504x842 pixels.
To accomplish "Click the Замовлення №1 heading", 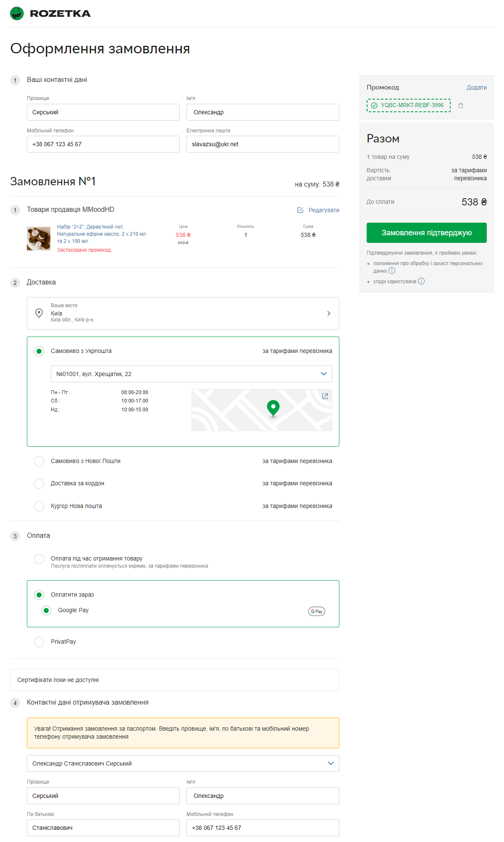I will click(x=53, y=182).
